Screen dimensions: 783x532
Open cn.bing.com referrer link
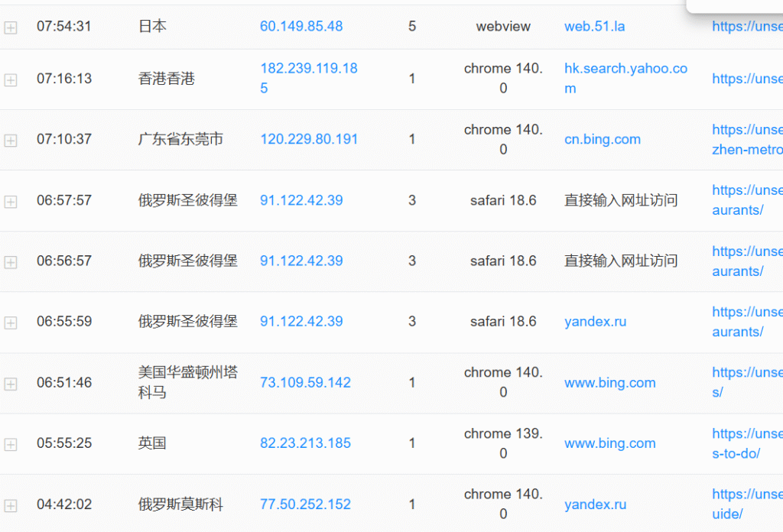point(602,139)
